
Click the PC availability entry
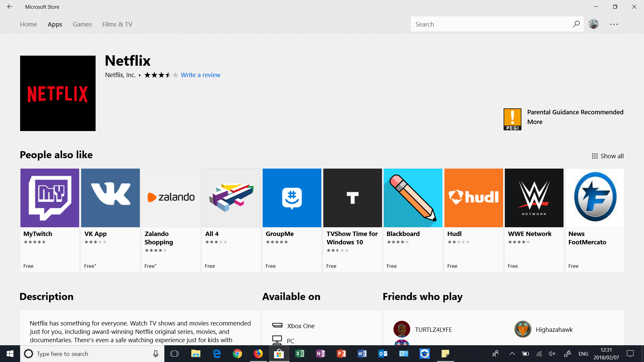click(x=283, y=340)
